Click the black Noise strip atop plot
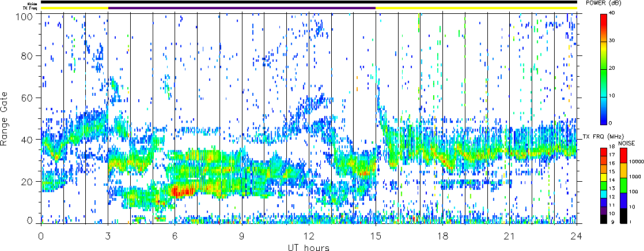The height and width of the screenshot is (251, 644). click(309, 2)
